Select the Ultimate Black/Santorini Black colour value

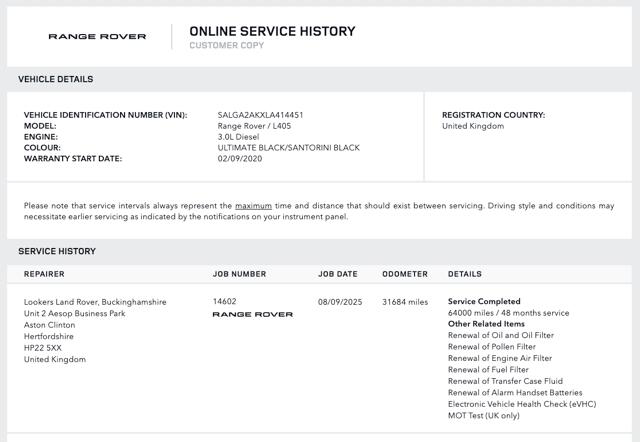(289, 148)
